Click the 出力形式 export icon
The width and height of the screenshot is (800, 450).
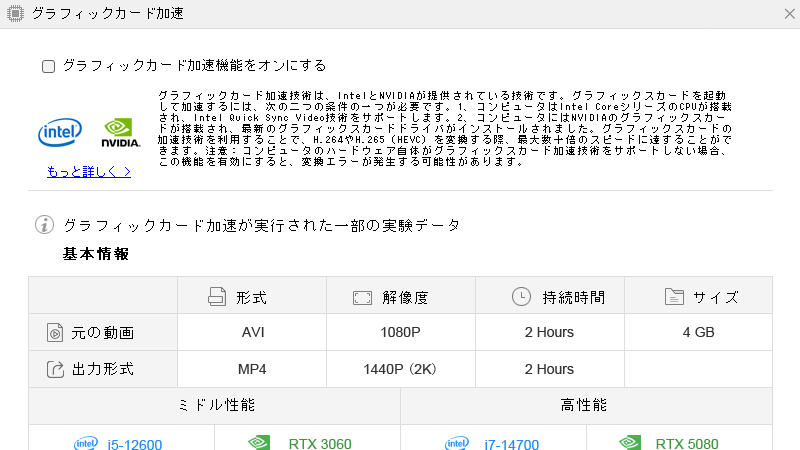click(54, 369)
